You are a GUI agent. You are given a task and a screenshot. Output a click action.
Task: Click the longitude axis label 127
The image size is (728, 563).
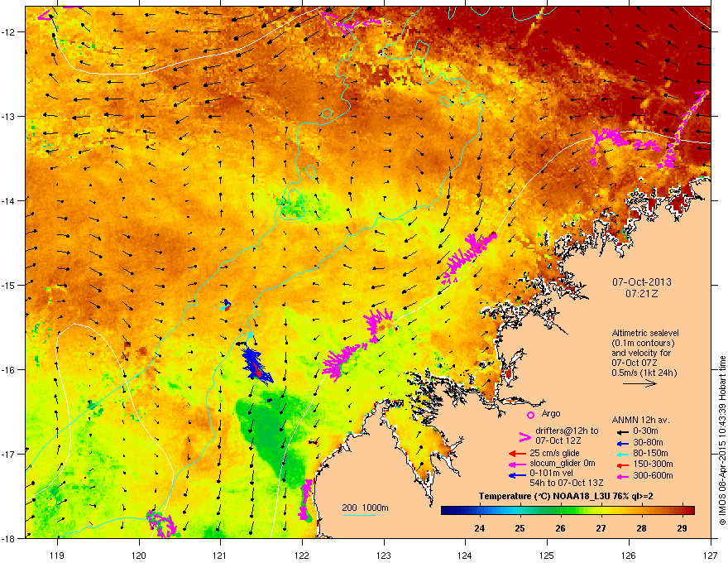(711, 555)
